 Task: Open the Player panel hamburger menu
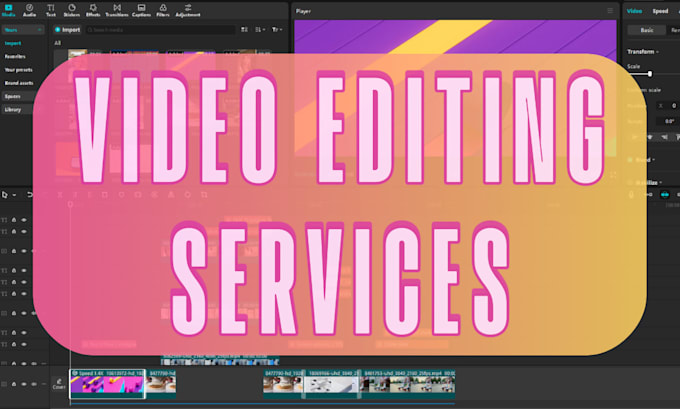(x=610, y=11)
